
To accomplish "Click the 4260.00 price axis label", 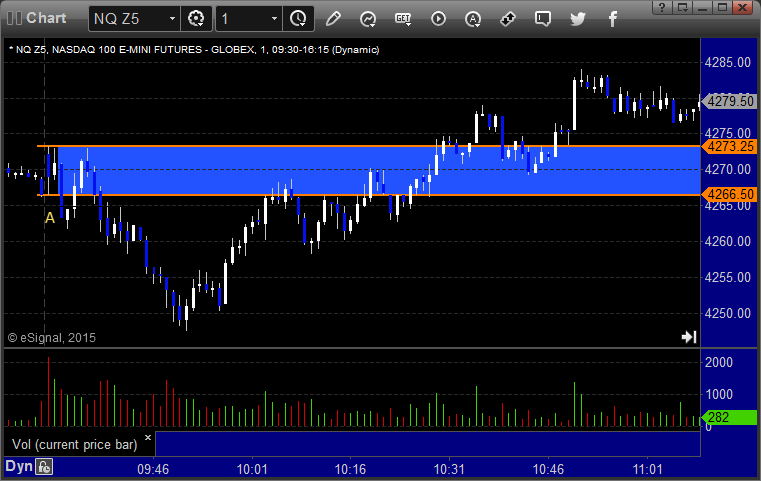I will coord(728,241).
